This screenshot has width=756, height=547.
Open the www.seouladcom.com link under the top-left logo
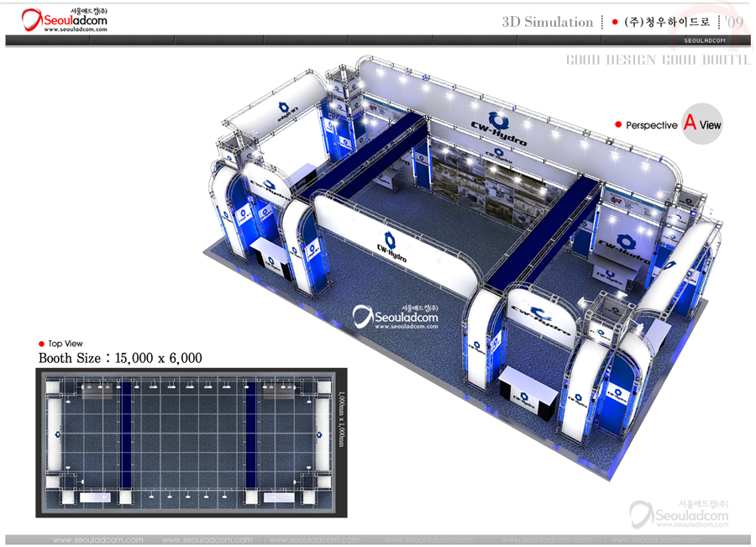(75, 29)
